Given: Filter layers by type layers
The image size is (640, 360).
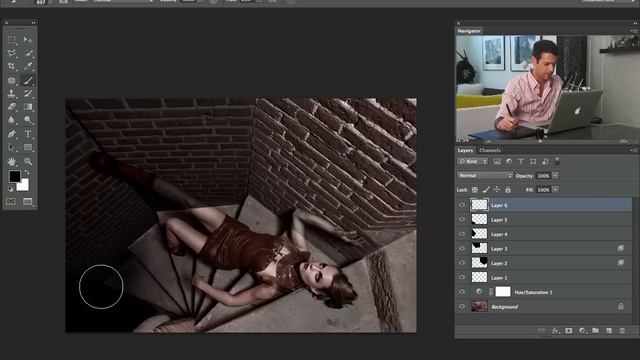Looking at the screenshot, I should pyautogui.click(x=521, y=162).
